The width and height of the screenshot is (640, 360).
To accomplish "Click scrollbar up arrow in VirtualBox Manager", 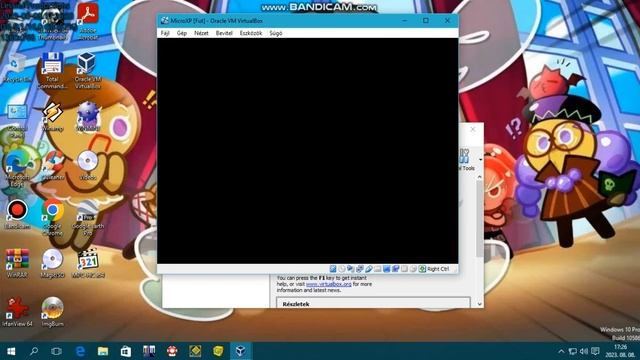I will [480, 177].
